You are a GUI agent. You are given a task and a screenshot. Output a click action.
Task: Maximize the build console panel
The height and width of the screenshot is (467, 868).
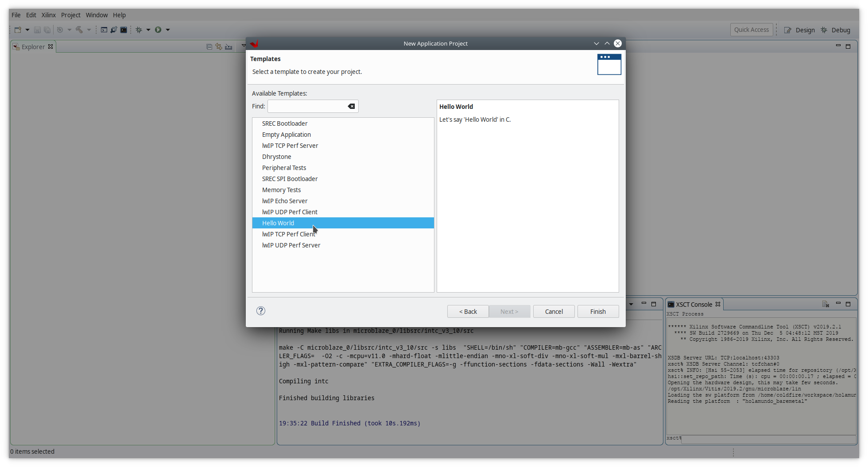[654, 304]
